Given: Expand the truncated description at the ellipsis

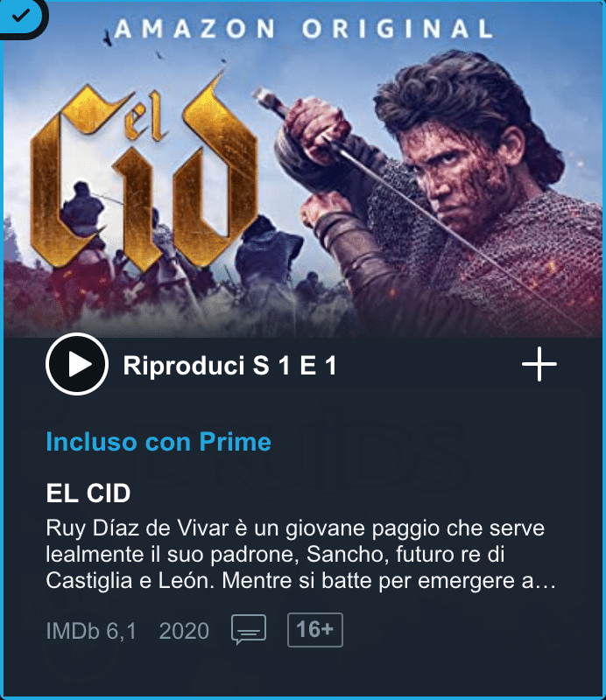Looking at the screenshot, I should click(x=546, y=581).
